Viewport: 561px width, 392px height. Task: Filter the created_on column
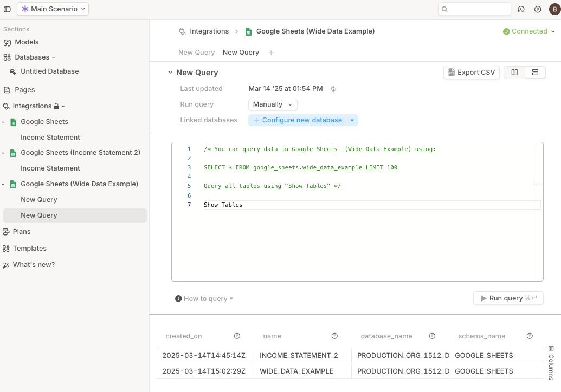(x=237, y=336)
